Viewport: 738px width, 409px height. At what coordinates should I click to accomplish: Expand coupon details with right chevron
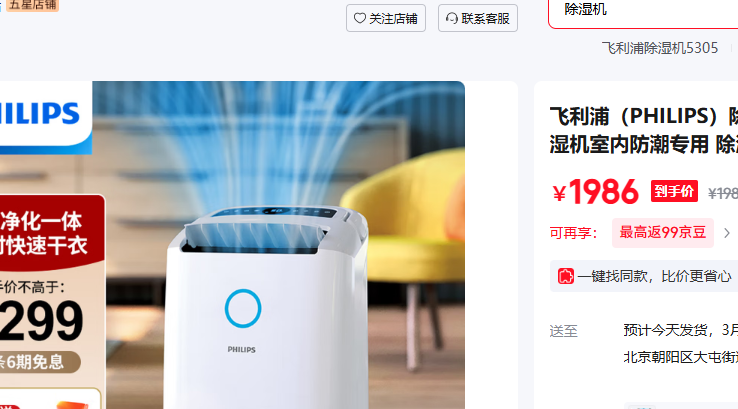pyautogui.click(x=727, y=233)
